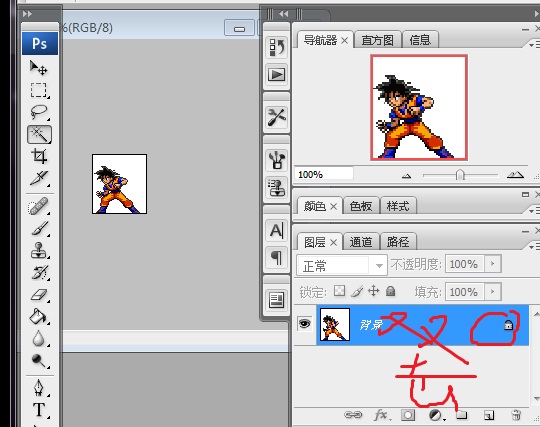Select the History Brush tool

click(x=39, y=272)
